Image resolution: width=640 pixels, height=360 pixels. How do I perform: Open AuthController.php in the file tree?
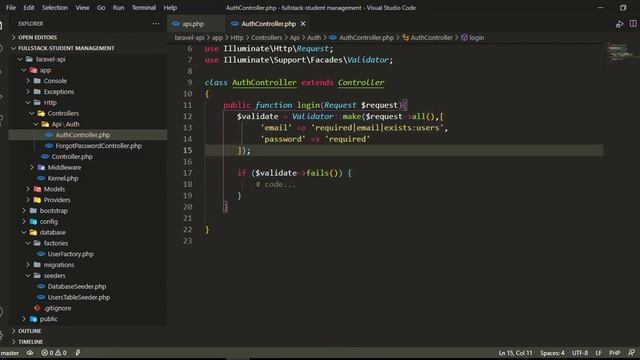point(82,135)
